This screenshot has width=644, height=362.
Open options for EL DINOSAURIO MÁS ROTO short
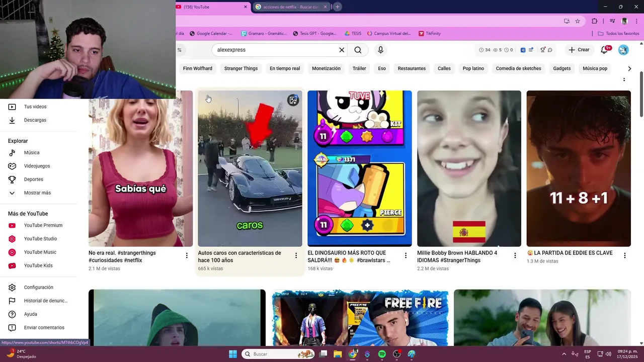click(406, 255)
